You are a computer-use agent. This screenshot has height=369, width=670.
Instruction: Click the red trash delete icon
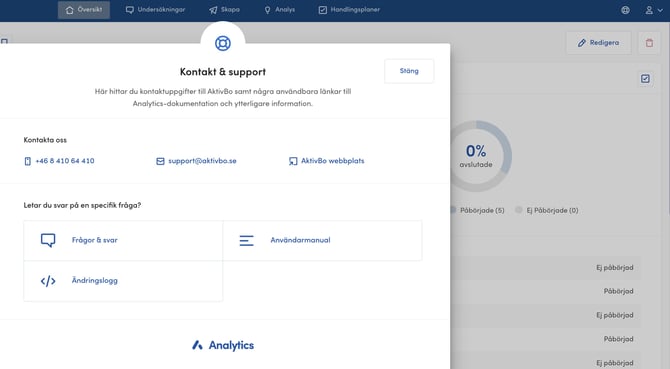pos(649,43)
